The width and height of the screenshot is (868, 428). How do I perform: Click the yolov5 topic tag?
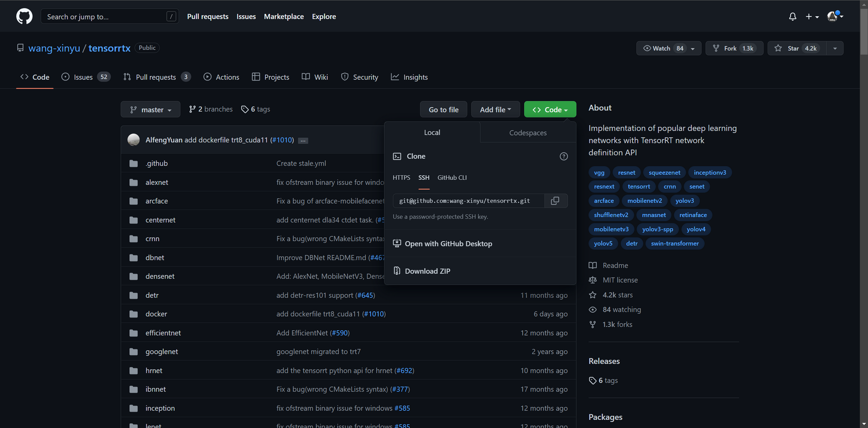pos(603,243)
